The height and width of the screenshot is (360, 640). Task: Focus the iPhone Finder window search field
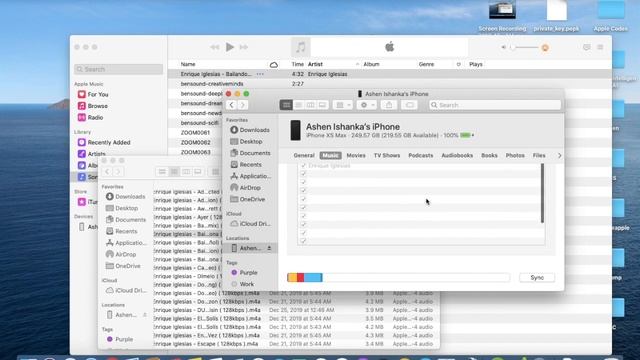[495, 105]
